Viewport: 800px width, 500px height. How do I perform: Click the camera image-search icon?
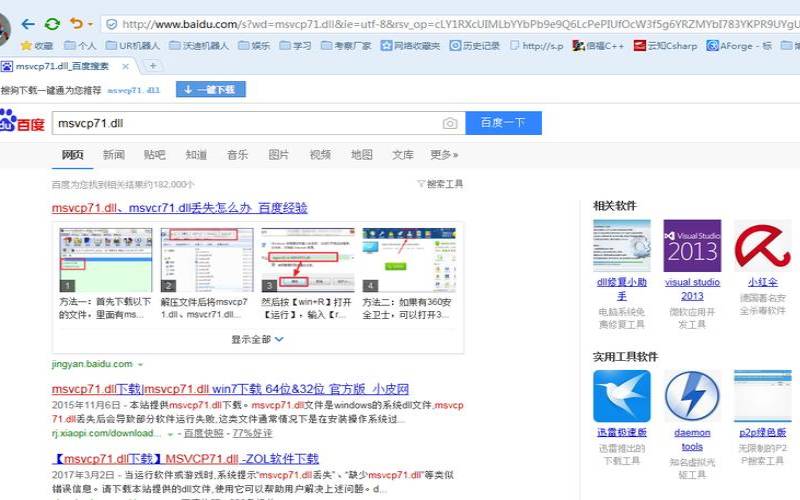click(x=450, y=123)
